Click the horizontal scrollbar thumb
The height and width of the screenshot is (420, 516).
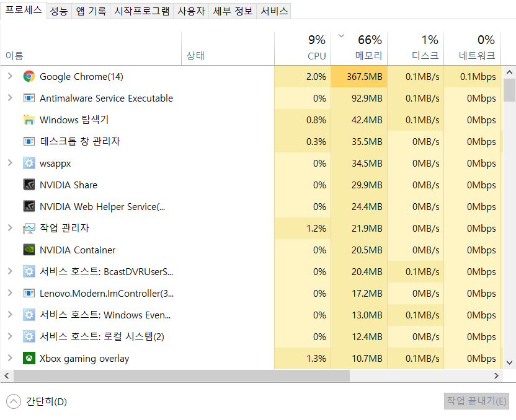pyautogui.click(x=182, y=375)
